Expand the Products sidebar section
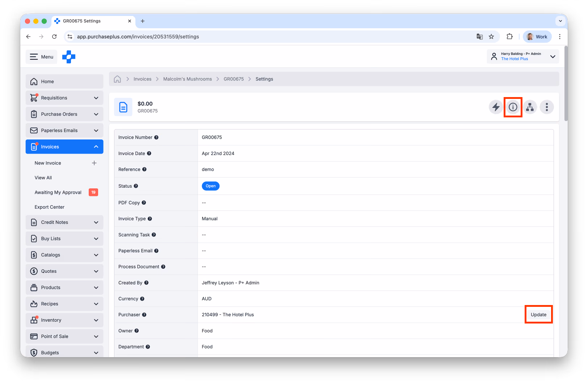Viewport: 588px width, 384px height. (64, 288)
